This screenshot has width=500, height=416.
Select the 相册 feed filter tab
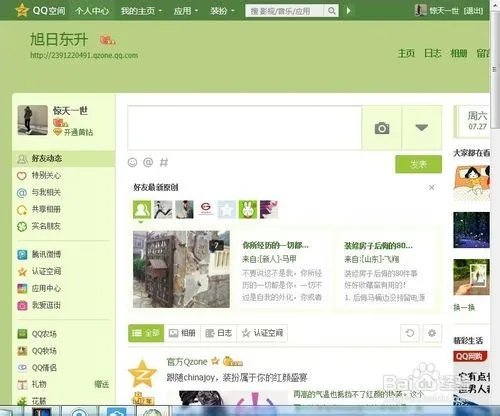pos(182,333)
